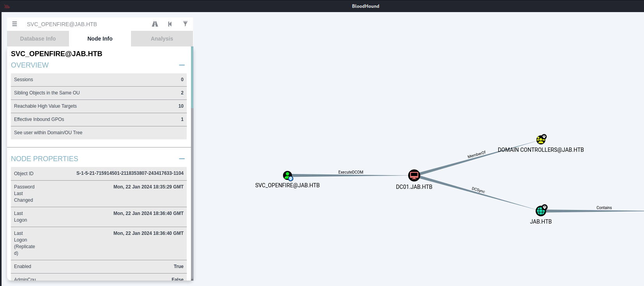The width and height of the screenshot is (644, 286).
Task: Collapse the Node Properties section
Action: [x=182, y=159]
